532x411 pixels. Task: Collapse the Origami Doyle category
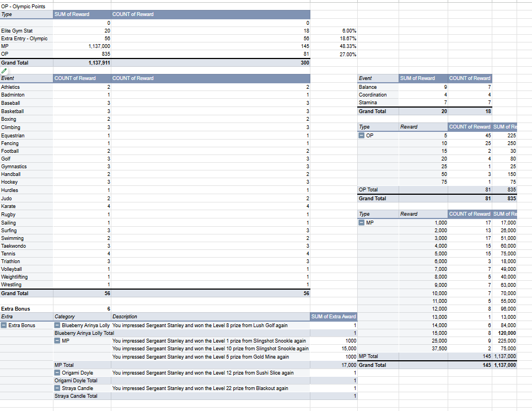tap(57, 372)
